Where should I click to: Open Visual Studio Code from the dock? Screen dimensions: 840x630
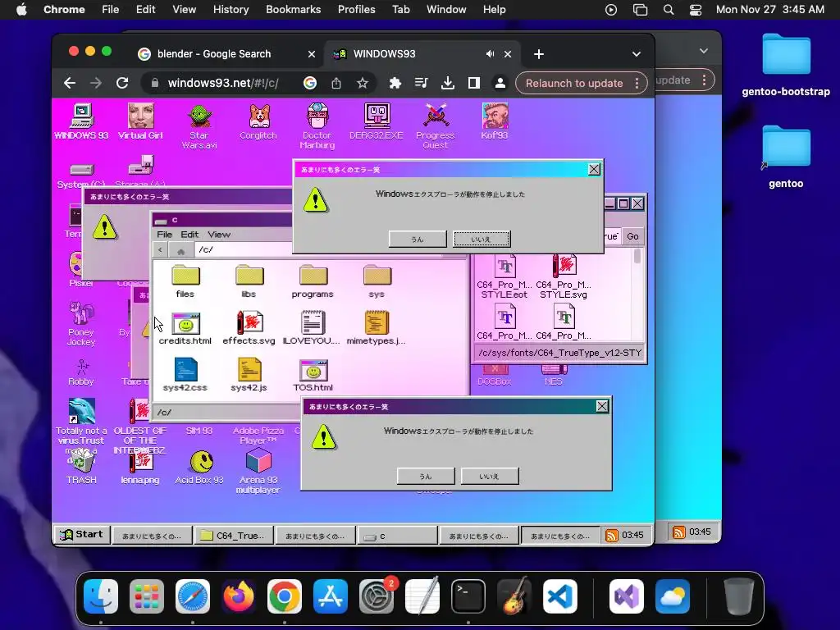click(560, 596)
